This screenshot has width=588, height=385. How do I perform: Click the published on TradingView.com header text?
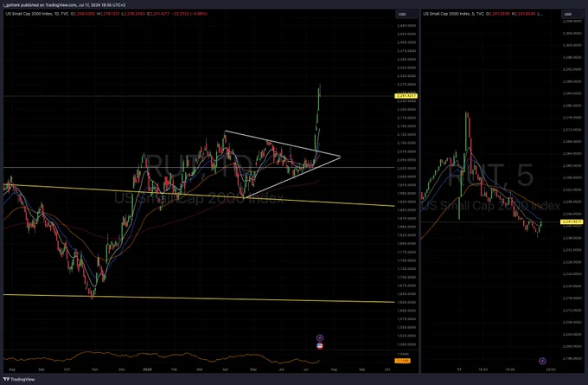[x=64, y=5]
